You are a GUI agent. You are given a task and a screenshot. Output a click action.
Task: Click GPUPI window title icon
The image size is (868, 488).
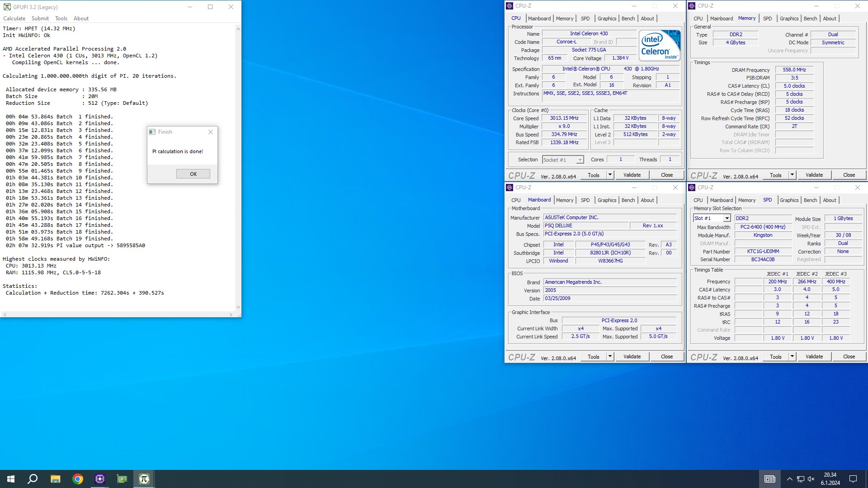click(7, 7)
